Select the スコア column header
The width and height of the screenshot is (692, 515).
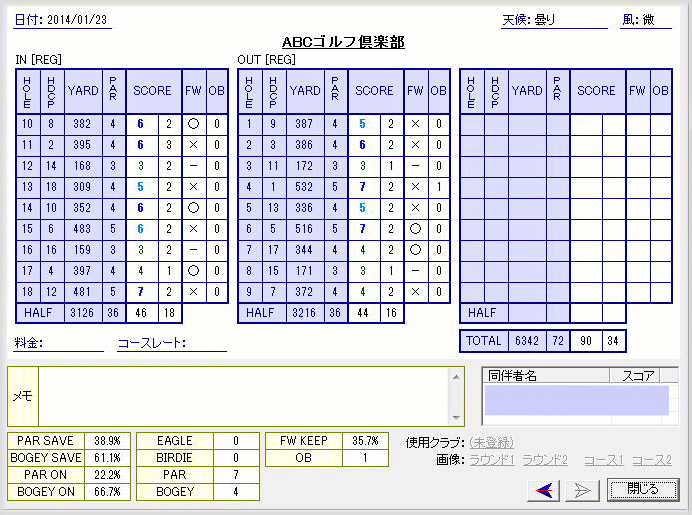(635, 376)
